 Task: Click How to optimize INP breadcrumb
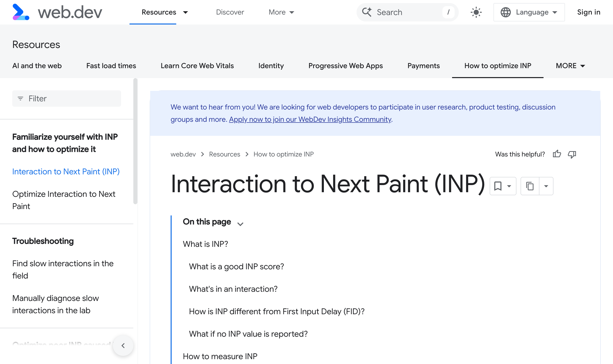[x=284, y=154]
